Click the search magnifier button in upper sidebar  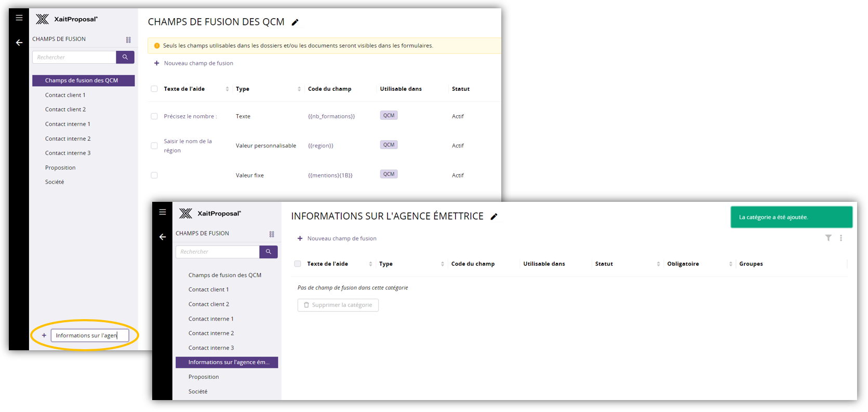click(125, 57)
